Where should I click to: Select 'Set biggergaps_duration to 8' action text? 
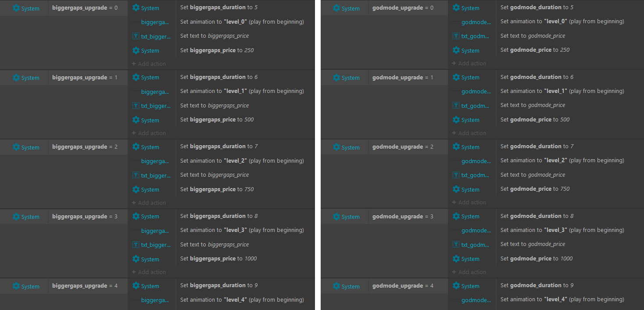point(219,216)
